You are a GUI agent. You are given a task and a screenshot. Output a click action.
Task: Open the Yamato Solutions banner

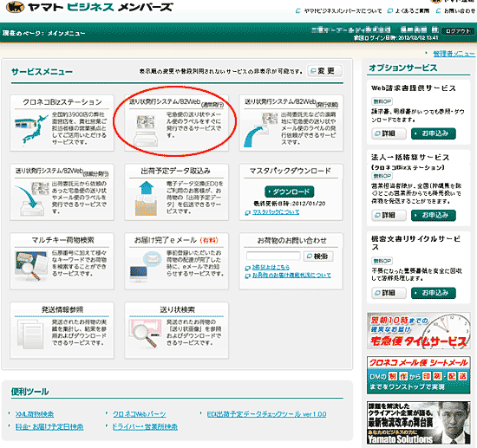coord(419,423)
